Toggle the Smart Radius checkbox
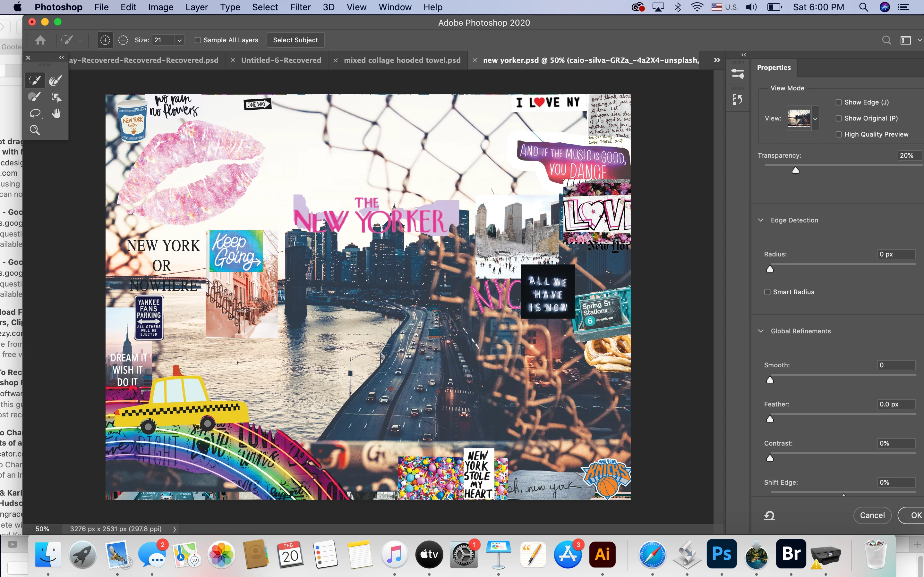 [767, 292]
